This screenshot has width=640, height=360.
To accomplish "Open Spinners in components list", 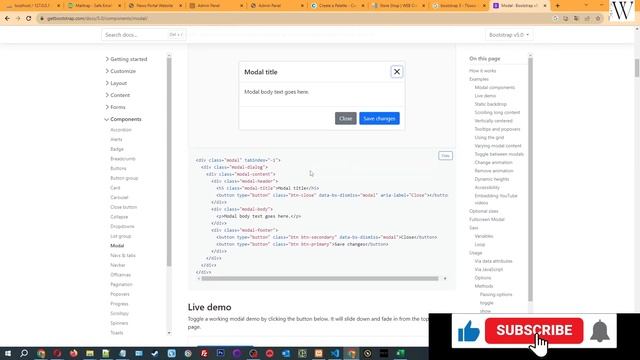I will tap(119, 323).
